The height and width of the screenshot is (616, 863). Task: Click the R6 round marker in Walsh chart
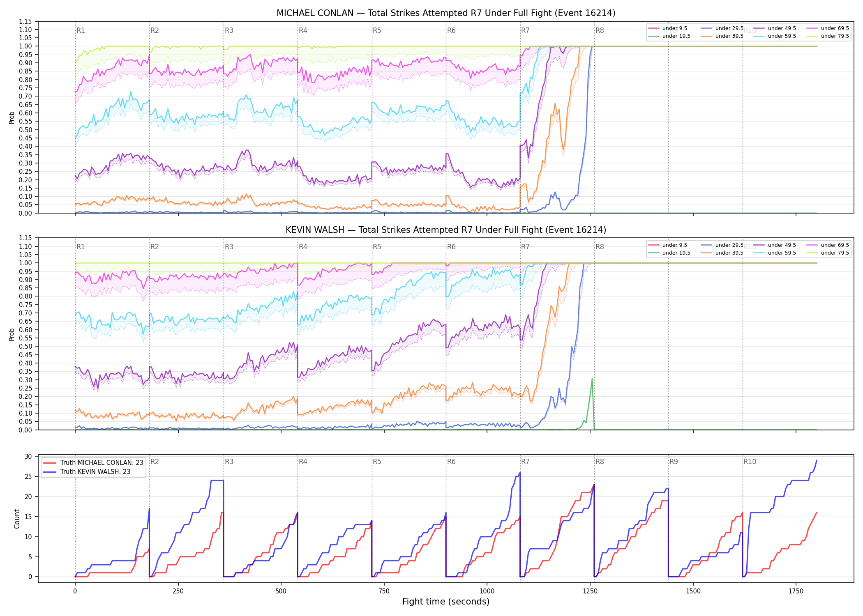451,247
